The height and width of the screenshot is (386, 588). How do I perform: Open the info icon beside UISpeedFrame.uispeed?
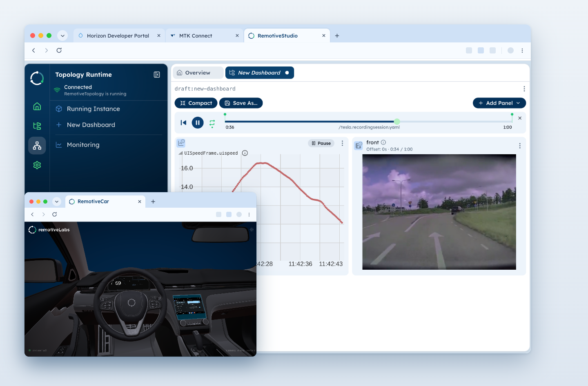[x=245, y=153]
